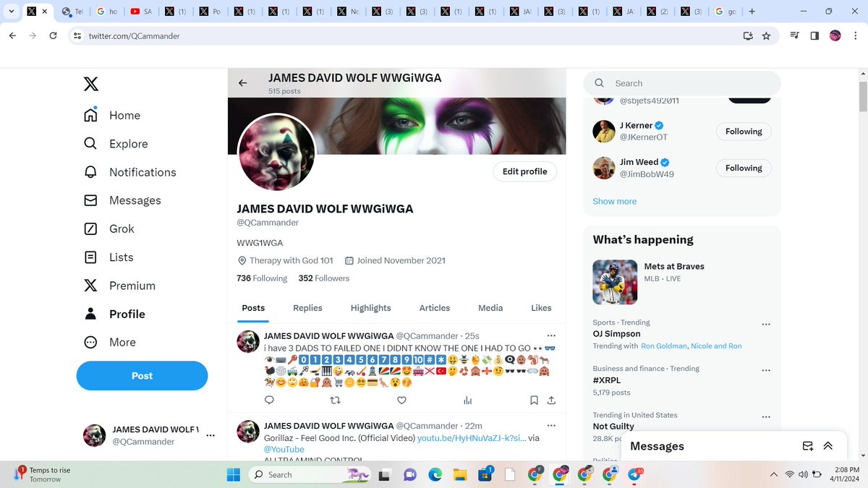Share the 3 DADS post
This screenshot has width=868, height=488.
[x=551, y=400]
